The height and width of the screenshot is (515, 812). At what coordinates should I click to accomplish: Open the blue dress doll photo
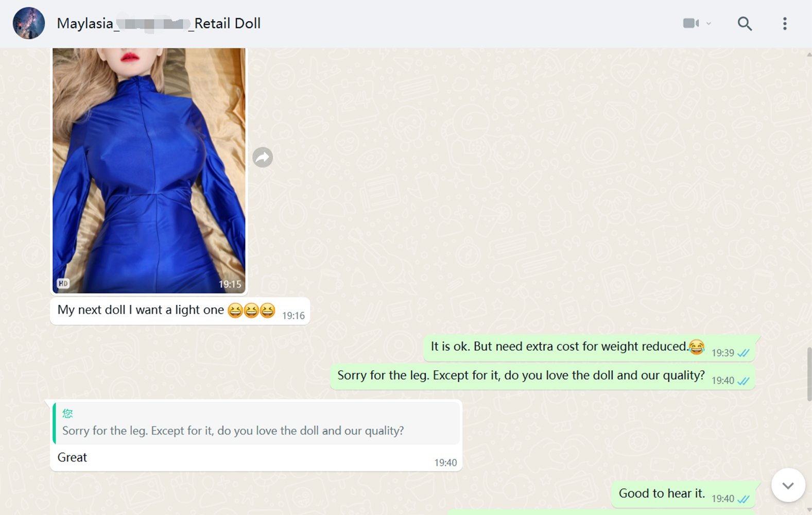pyautogui.click(x=149, y=170)
